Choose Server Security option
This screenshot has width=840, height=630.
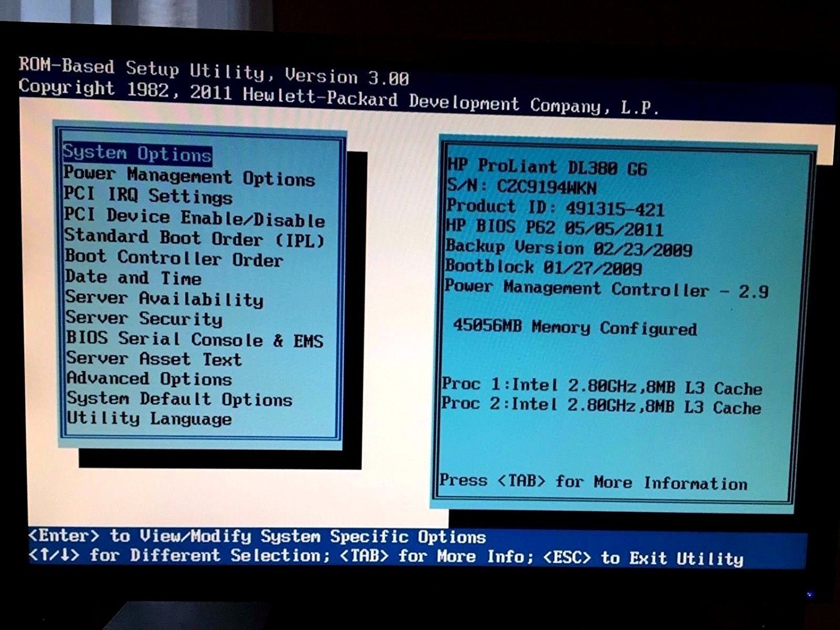144,318
